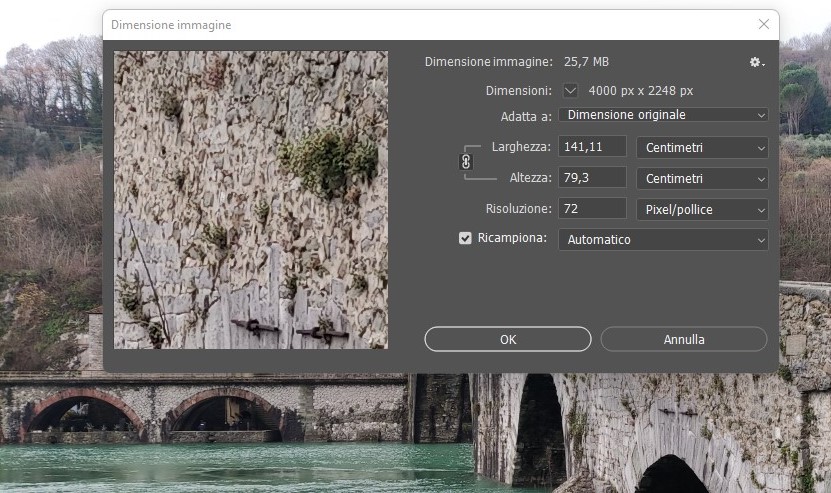Click the Larghezza value field

(x=592, y=148)
